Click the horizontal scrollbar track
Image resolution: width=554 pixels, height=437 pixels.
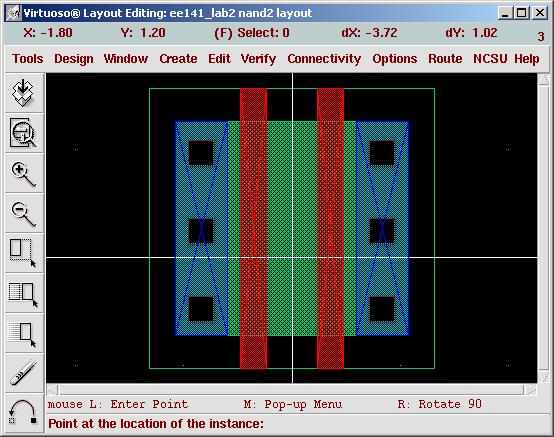pyautogui.click(x=291, y=390)
